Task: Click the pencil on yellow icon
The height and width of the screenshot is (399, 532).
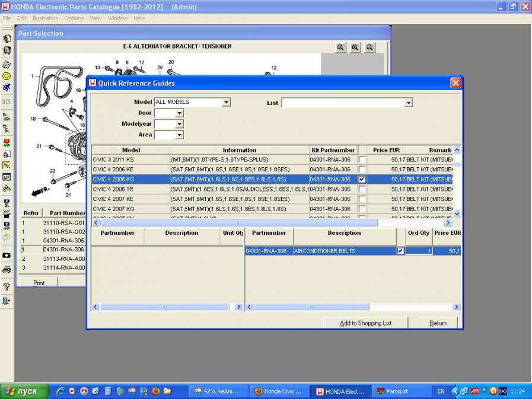Action: [7, 165]
